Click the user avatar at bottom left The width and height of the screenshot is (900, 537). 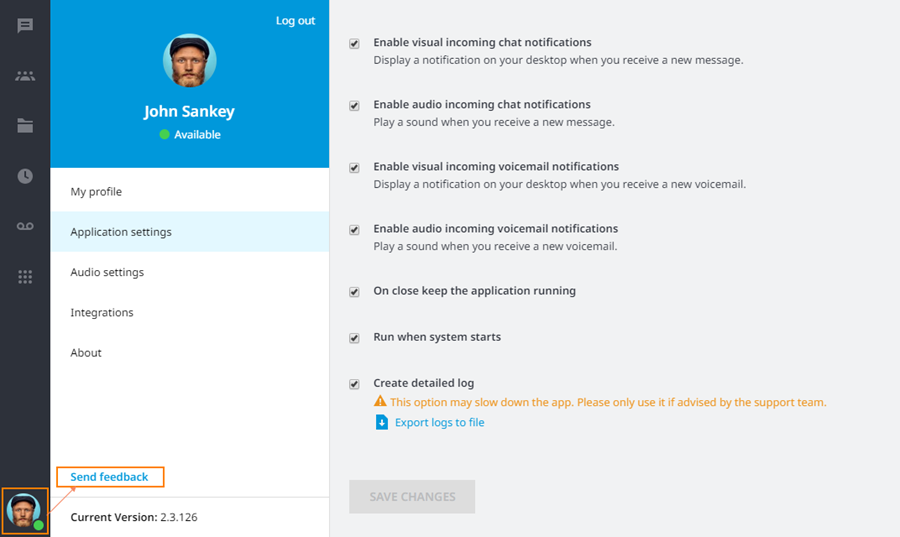[24, 511]
